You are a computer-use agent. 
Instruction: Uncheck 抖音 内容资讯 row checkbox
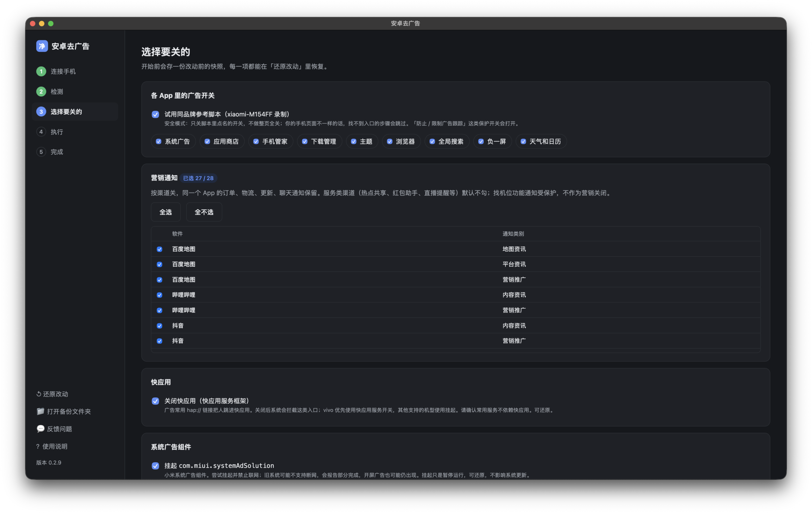point(160,326)
